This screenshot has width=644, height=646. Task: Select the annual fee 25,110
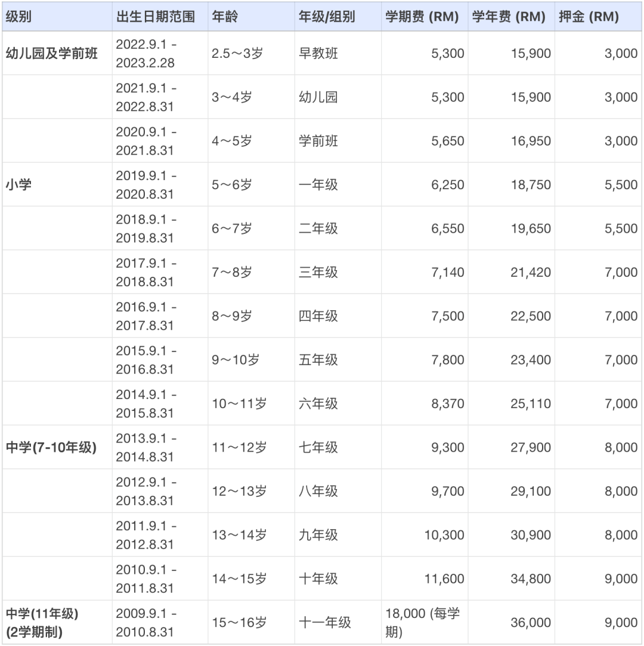(x=511, y=404)
